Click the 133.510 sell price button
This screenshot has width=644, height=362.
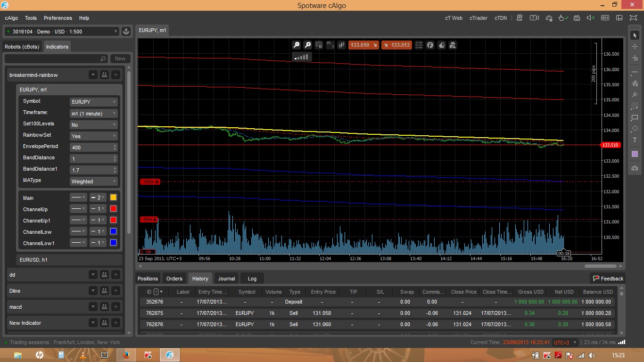[364, 45]
